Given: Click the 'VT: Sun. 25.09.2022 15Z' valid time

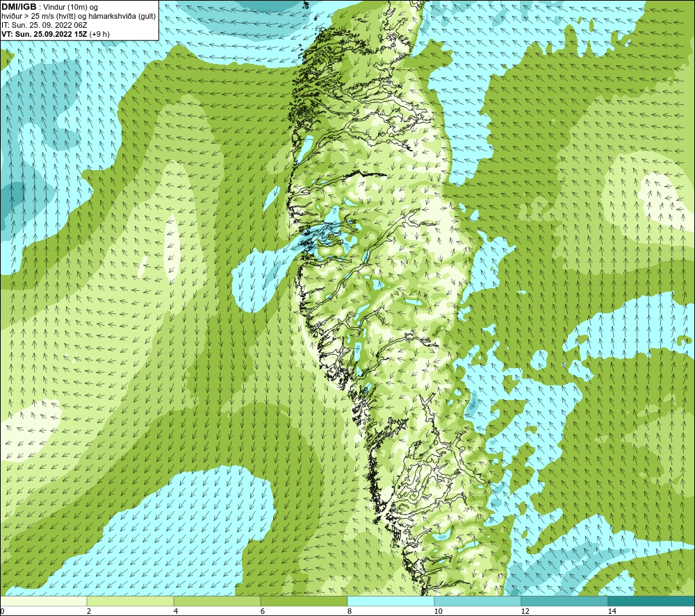Looking at the screenshot, I should click(x=44, y=34).
